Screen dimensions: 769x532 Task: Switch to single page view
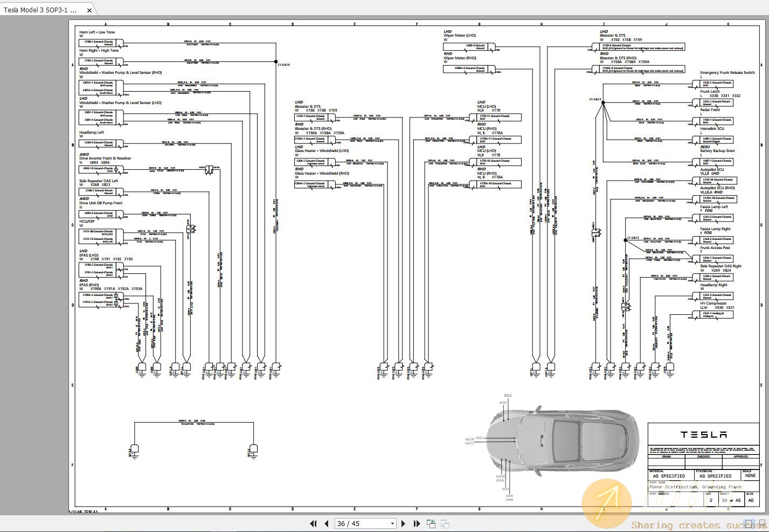(x=749, y=523)
